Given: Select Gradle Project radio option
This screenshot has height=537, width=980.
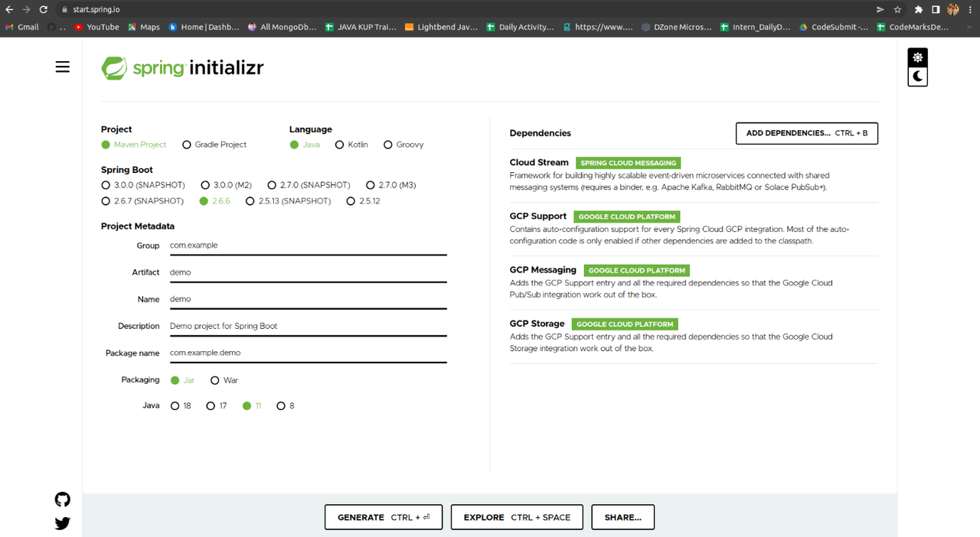Looking at the screenshot, I should pyautogui.click(x=214, y=145).
